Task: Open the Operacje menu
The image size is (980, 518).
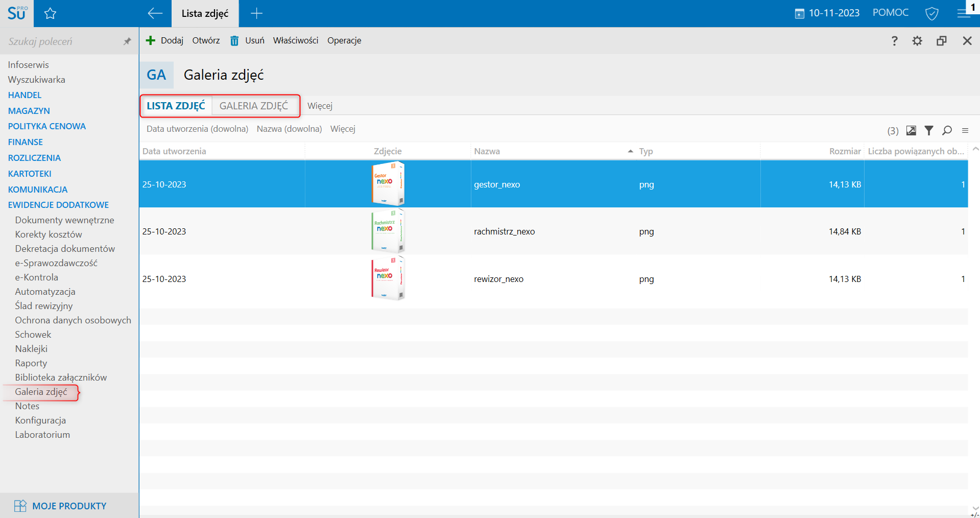Action: pyautogui.click(x=344, y=40)
